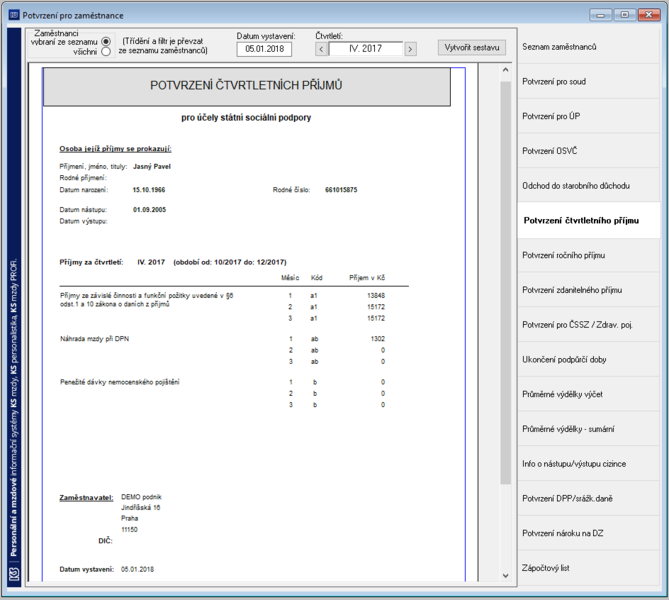Image resolution: width=669 pixels, height=600 pixels.
Task: Open Potvrzení pro soud
Action: click(589, 82)
